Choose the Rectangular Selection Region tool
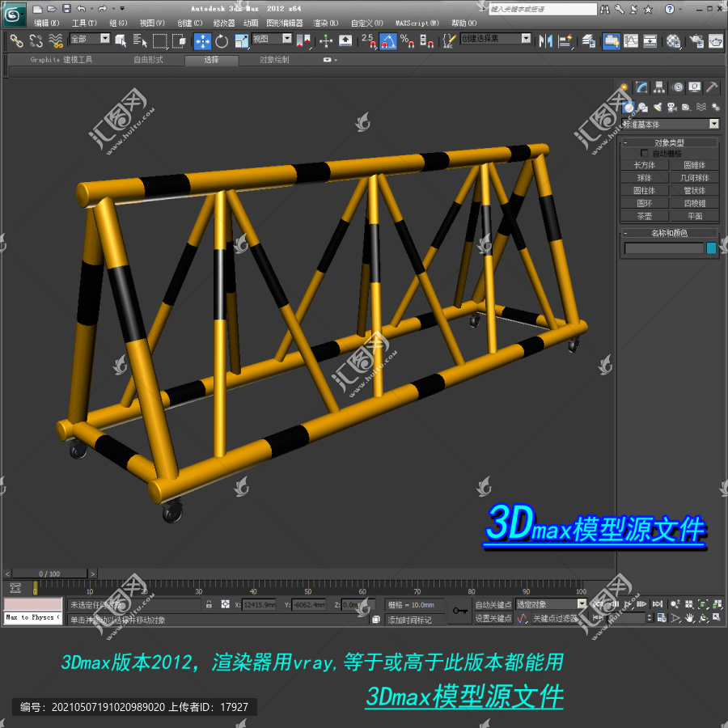The width and height of the screenshot is (728, 728). coord(159,41)
